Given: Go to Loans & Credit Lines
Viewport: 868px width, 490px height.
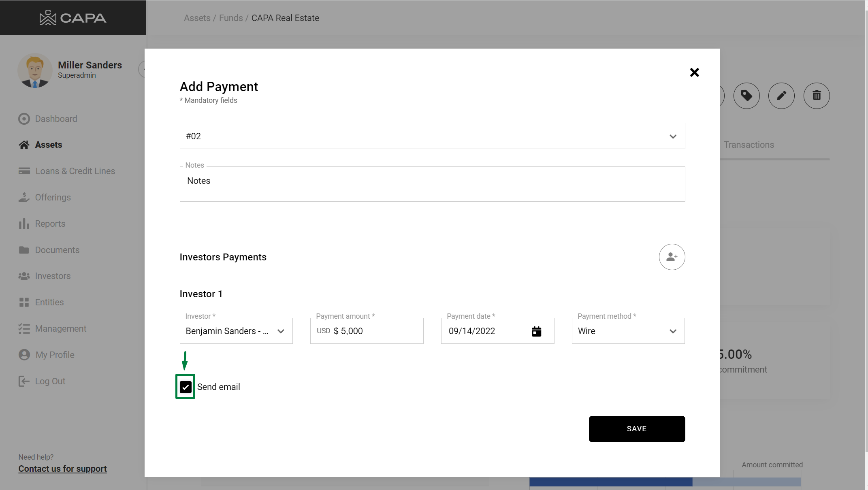Looking at the screenshot, I should click(75, 171).
